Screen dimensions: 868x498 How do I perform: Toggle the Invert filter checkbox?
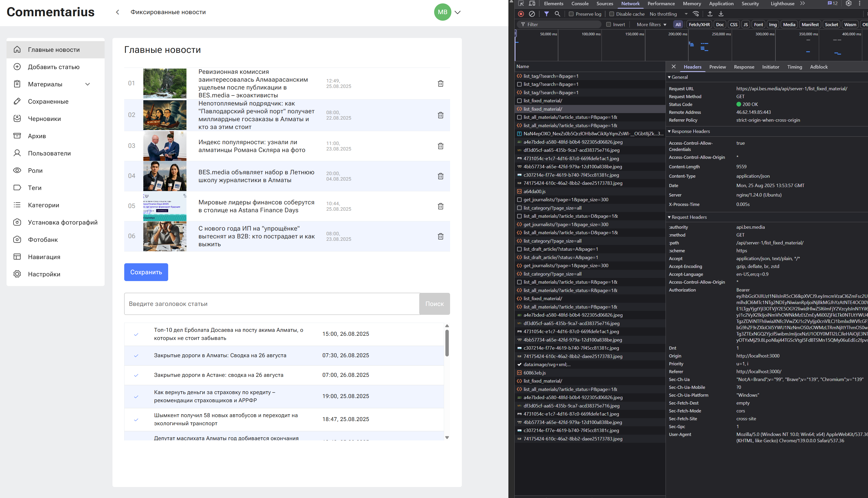coord(608,25)
